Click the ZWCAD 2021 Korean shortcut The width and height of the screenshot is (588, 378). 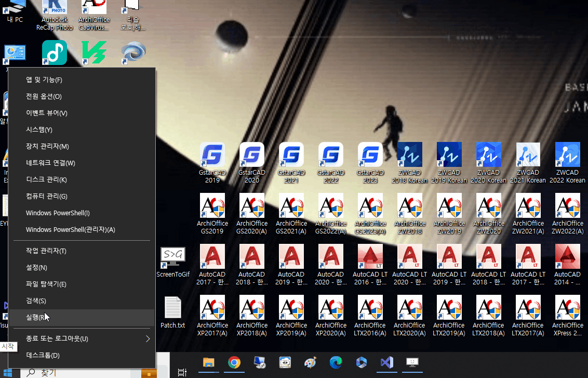coord(528,162)
